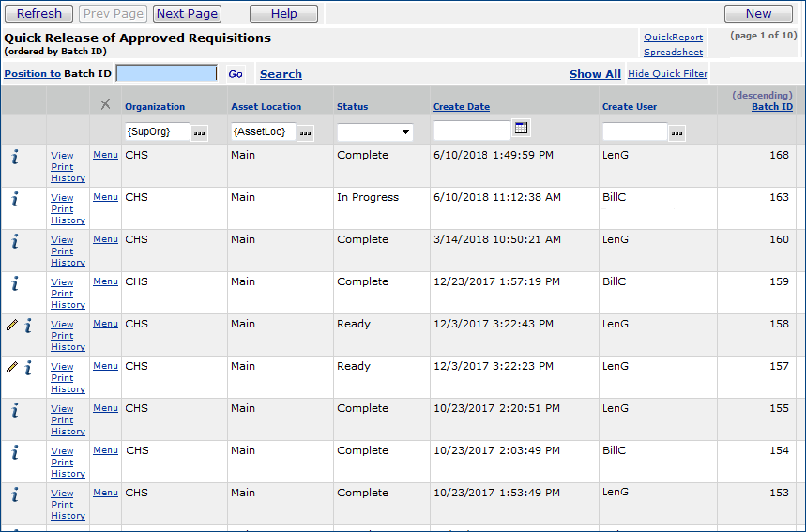Click the info icon for batch 163

click(x=15, y=199)
